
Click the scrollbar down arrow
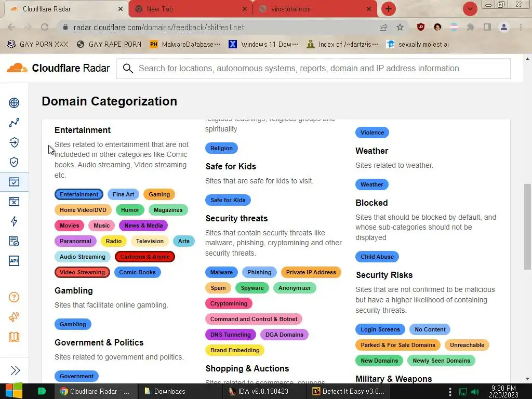click(x=527, y=379)
